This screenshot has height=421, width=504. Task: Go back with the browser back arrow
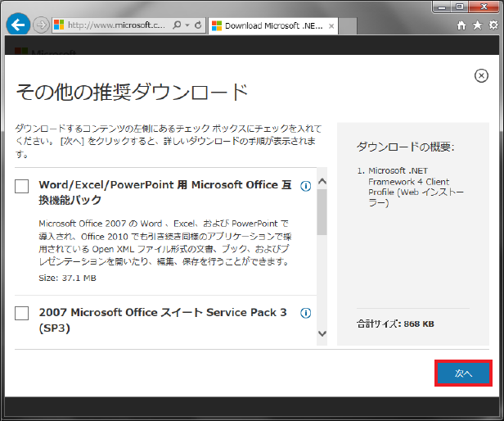[18, 25]
